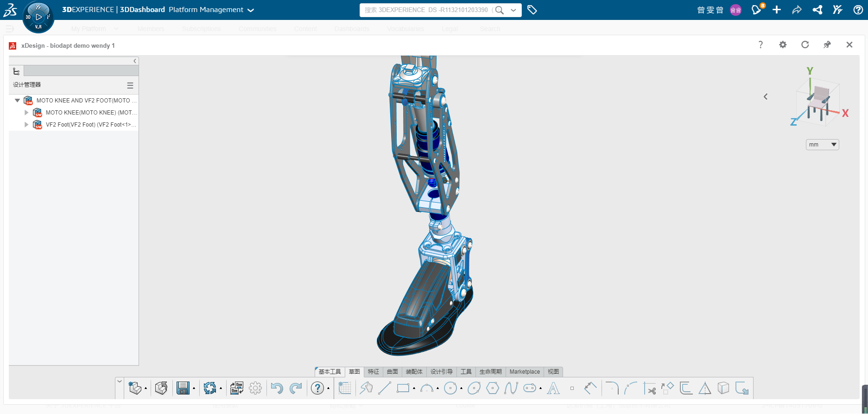This screenshot has width=868, height=414.
Task: Click the exit sketch arrow icon
Action: [x=742, y=388]
